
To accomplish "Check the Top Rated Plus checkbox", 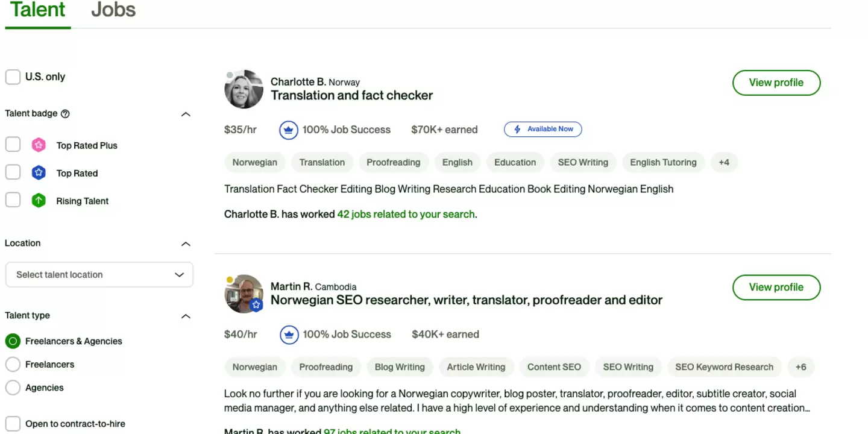I will (13, 145).
